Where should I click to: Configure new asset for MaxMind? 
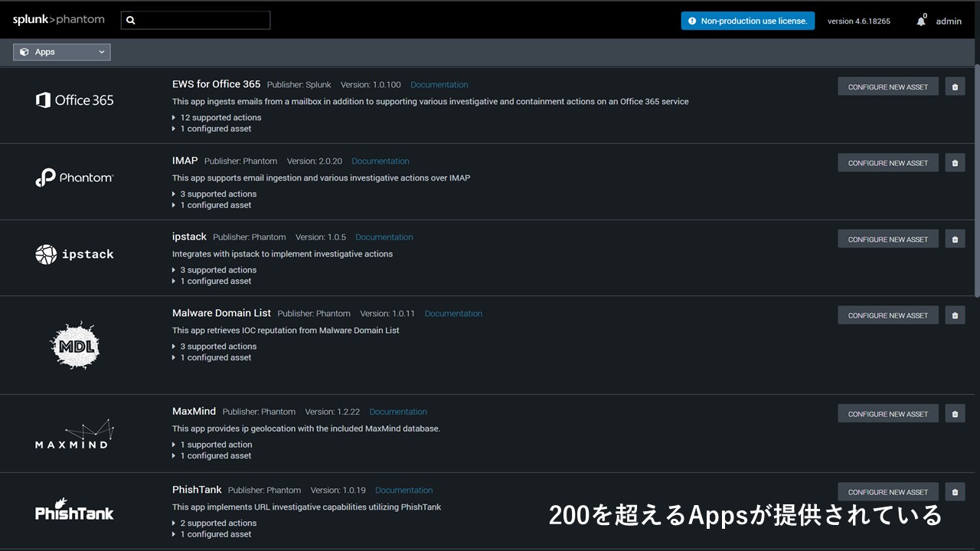point(888,413)
